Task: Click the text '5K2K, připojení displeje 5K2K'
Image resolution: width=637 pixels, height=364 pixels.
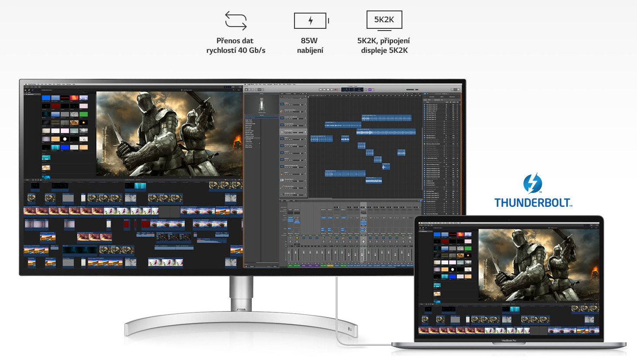Action: (384, 45)
